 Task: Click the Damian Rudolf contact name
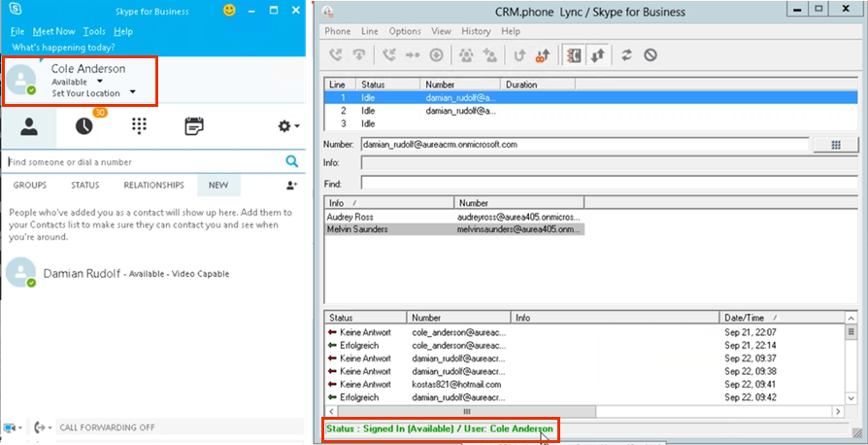coord(82,273)
